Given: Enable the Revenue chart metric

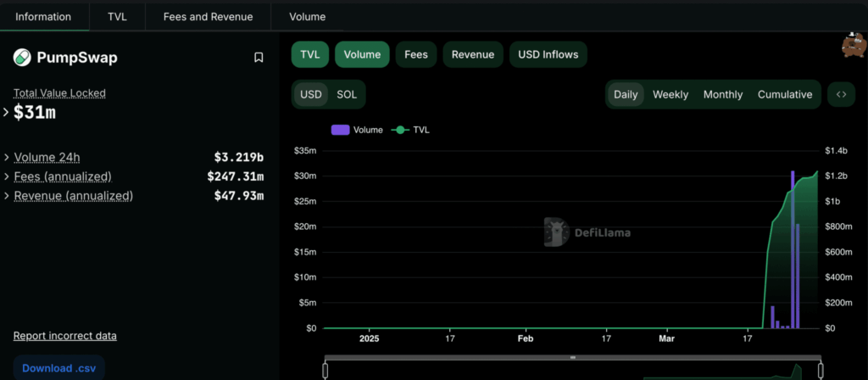Looking at the screenshot, I should pos(472,54).
